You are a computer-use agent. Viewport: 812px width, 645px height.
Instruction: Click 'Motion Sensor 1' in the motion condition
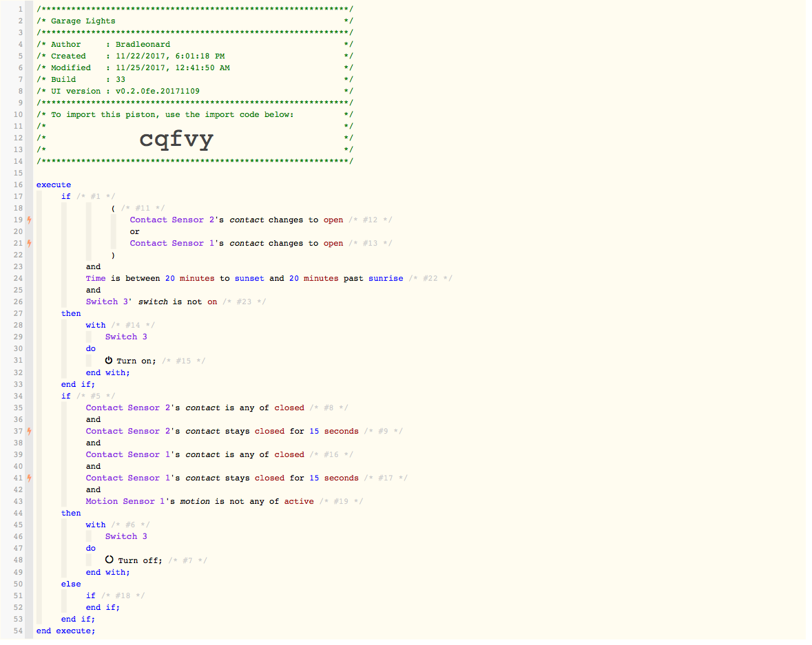click(125, 502)
